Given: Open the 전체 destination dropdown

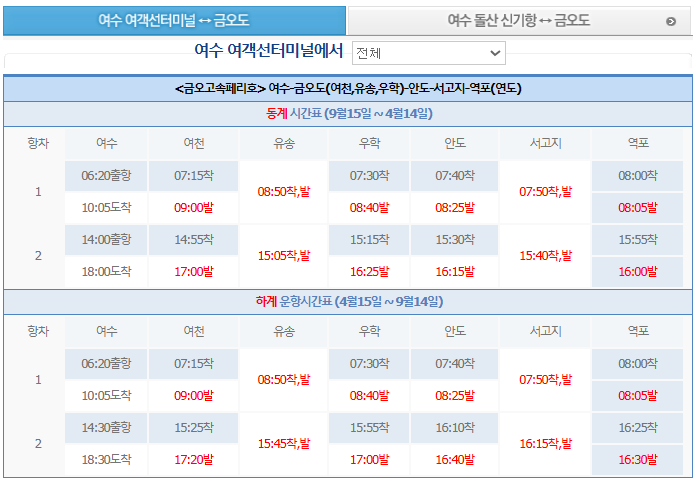Looking at the screenshot, I should [428, 52].
